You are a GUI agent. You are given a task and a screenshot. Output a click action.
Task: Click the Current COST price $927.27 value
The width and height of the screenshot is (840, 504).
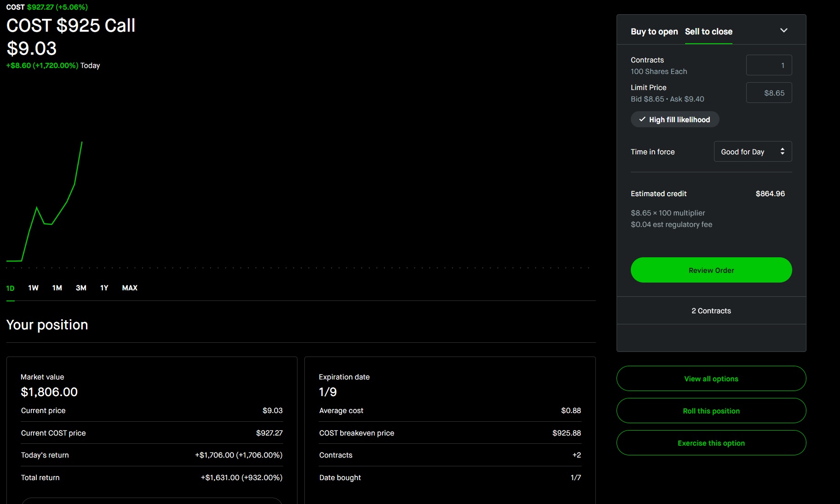(x=269, y=433)
